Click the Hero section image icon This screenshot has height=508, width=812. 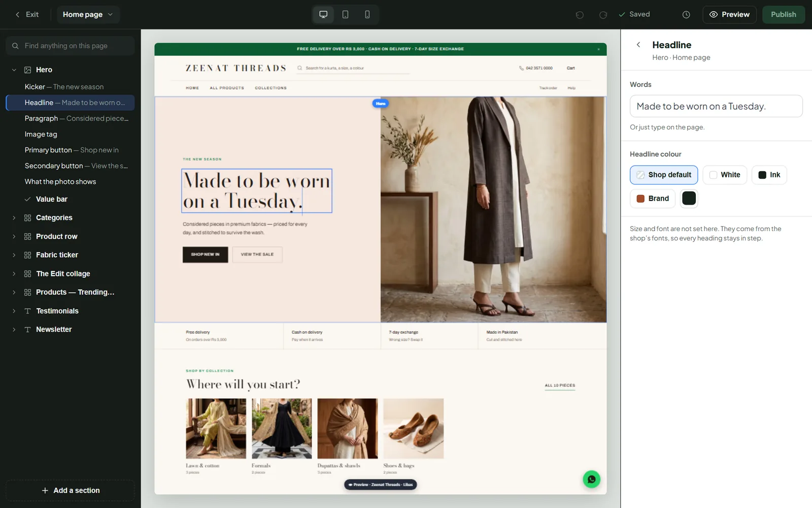click(28, 70)
